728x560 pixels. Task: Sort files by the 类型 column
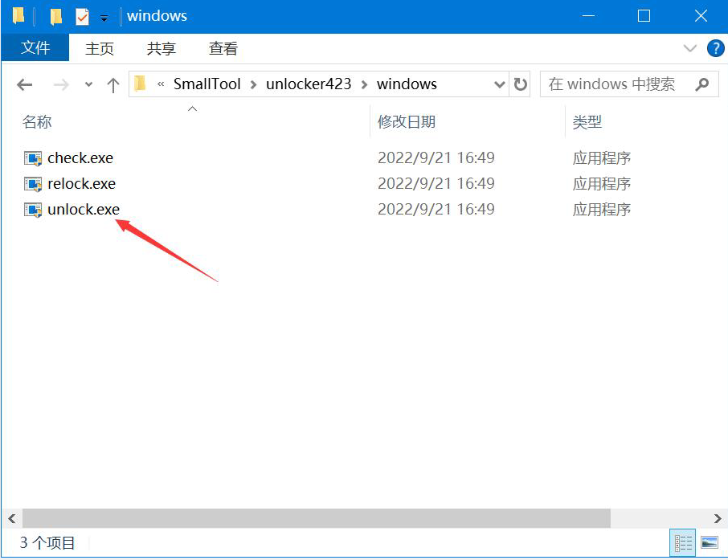pos(587,121)
